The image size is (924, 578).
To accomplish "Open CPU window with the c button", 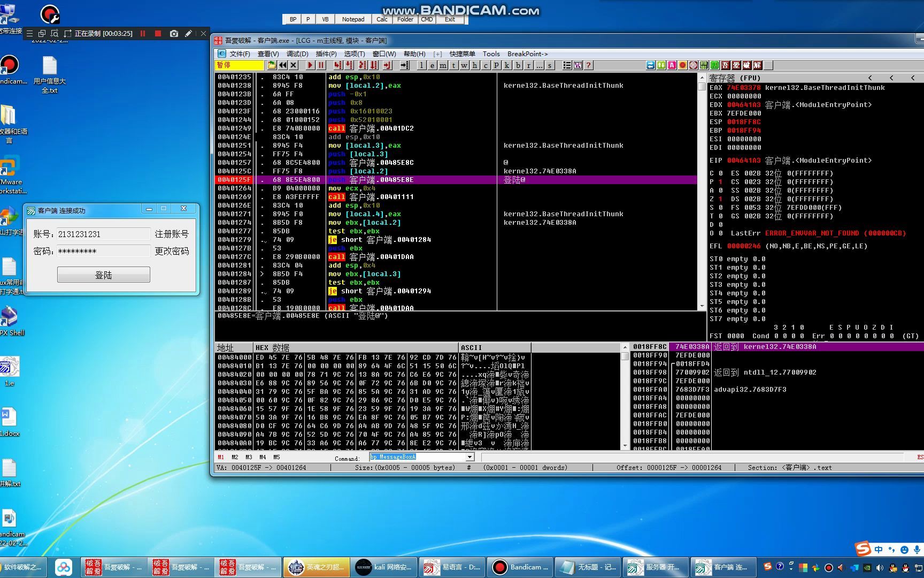I will (x=486, y=65).
